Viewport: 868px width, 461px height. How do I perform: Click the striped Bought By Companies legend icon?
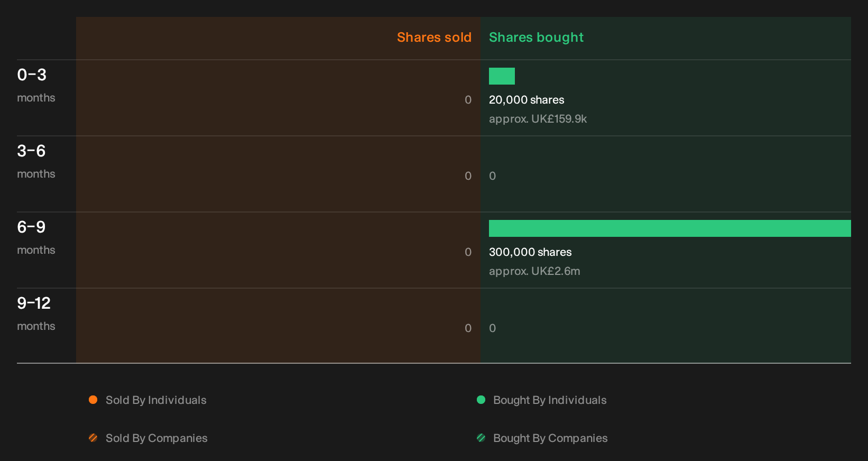(x=481, y=438)
